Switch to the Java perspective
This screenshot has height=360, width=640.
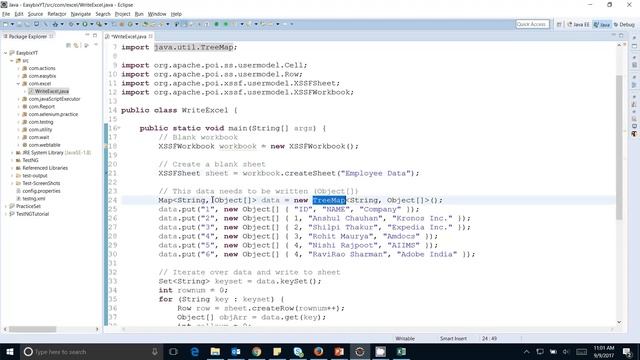coord(602,24)
